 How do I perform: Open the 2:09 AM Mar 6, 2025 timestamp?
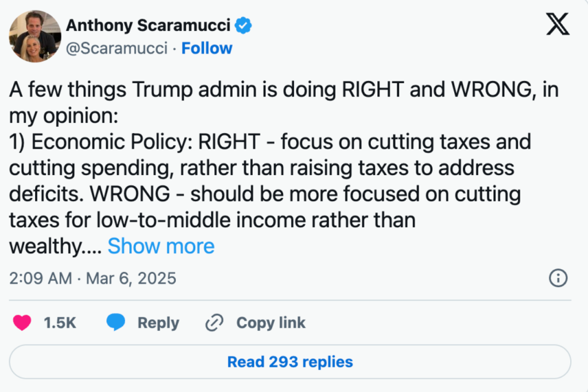pyautogui.click(x=93, y=278)
